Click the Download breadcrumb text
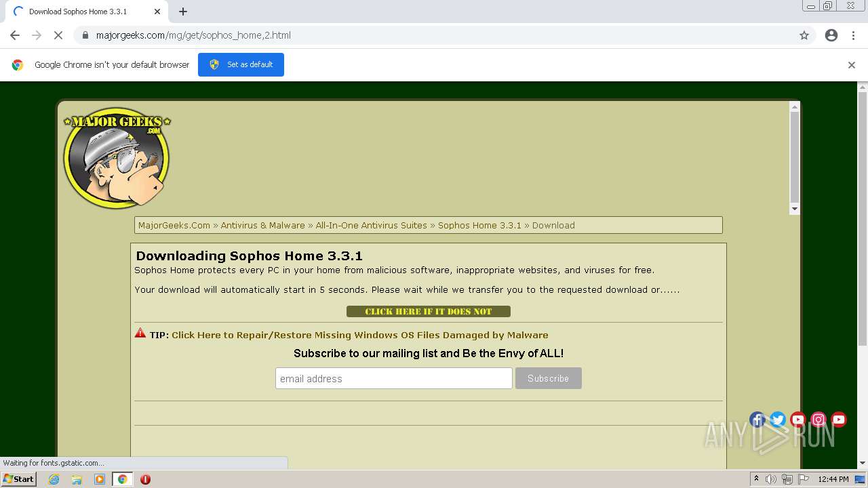Viewport: 868px width, 488px height. pos(553,225)
